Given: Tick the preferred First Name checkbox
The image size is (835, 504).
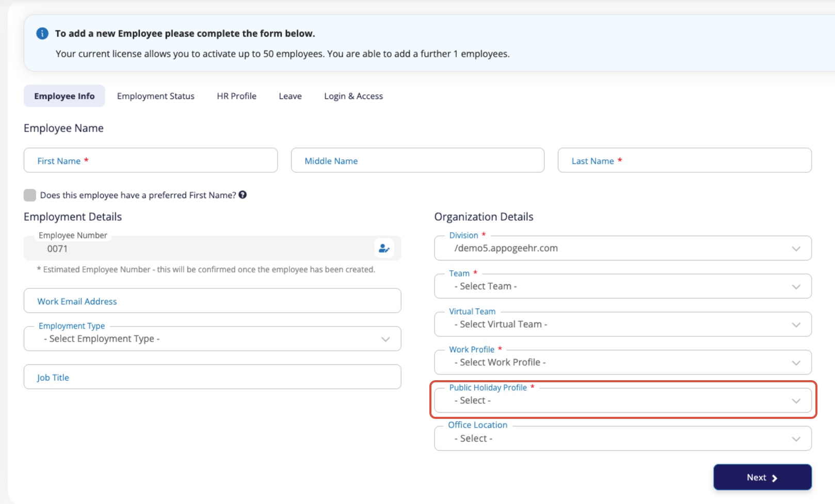Looking at the screenshot, I should pyautogui.click(x=30, y=195).
